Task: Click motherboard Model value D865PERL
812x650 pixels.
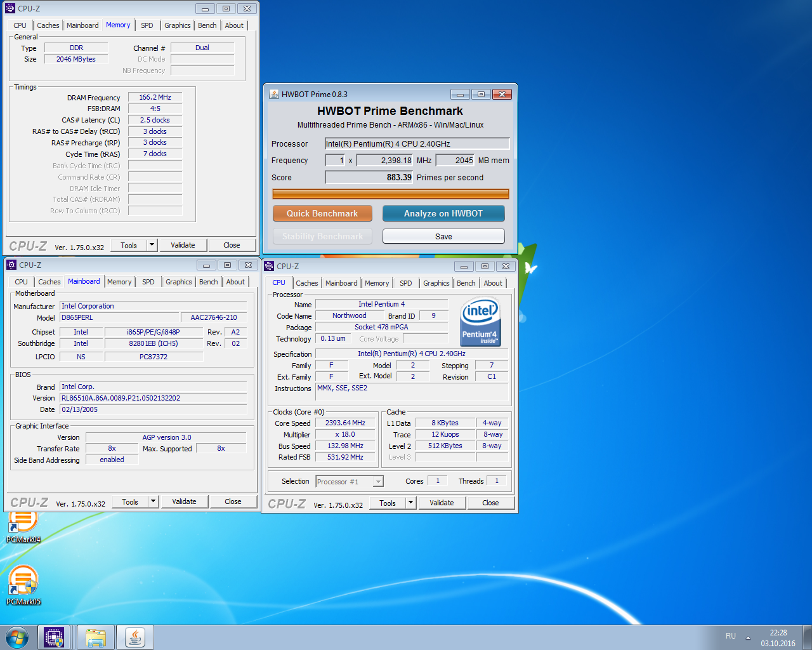Action: point(120,317)
